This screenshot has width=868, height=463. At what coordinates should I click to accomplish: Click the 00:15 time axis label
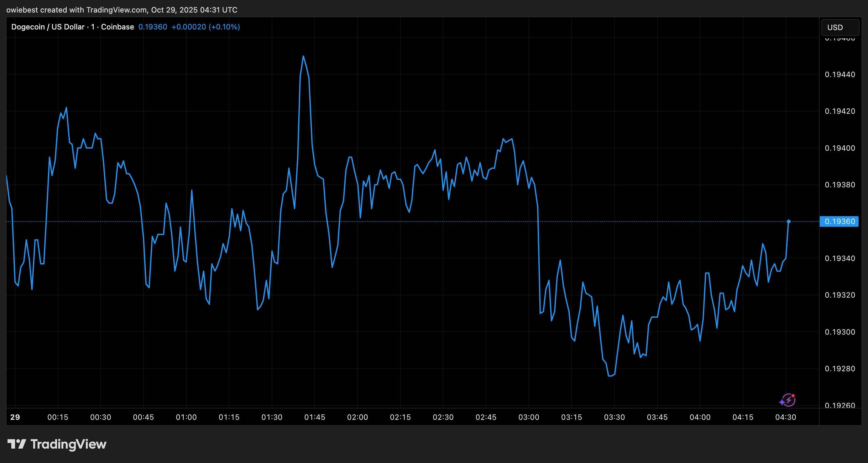pos(58,417)
